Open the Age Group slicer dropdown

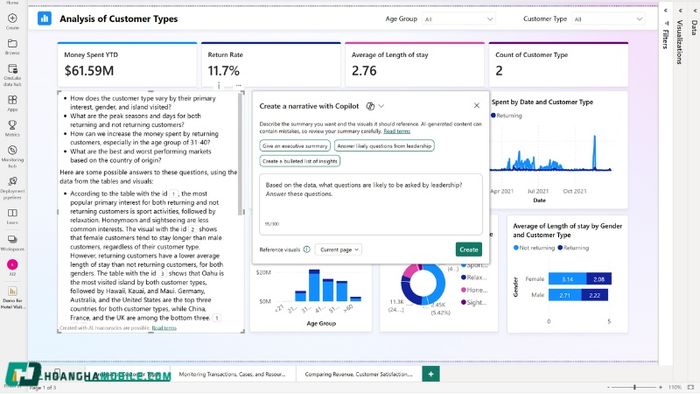click(458, 19)
